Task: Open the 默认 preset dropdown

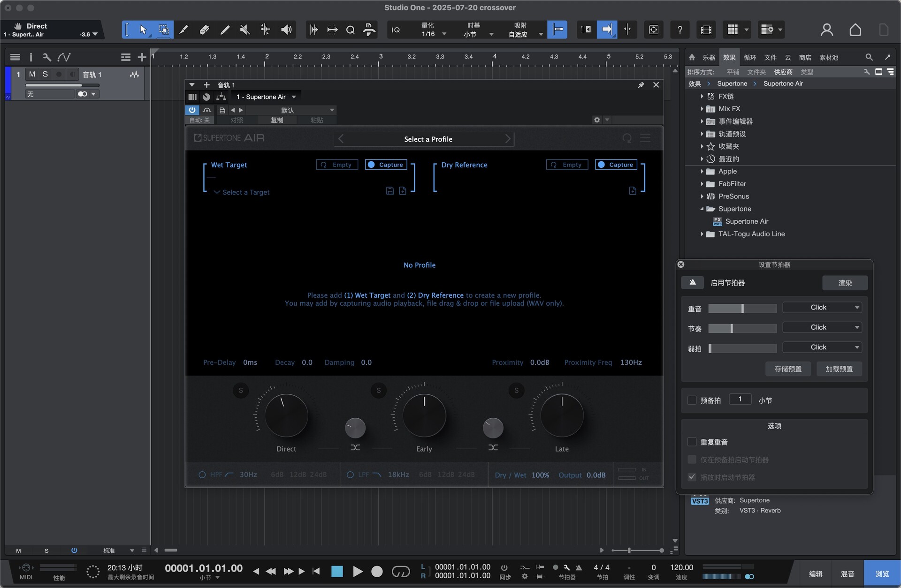Action: pos(290,110)
